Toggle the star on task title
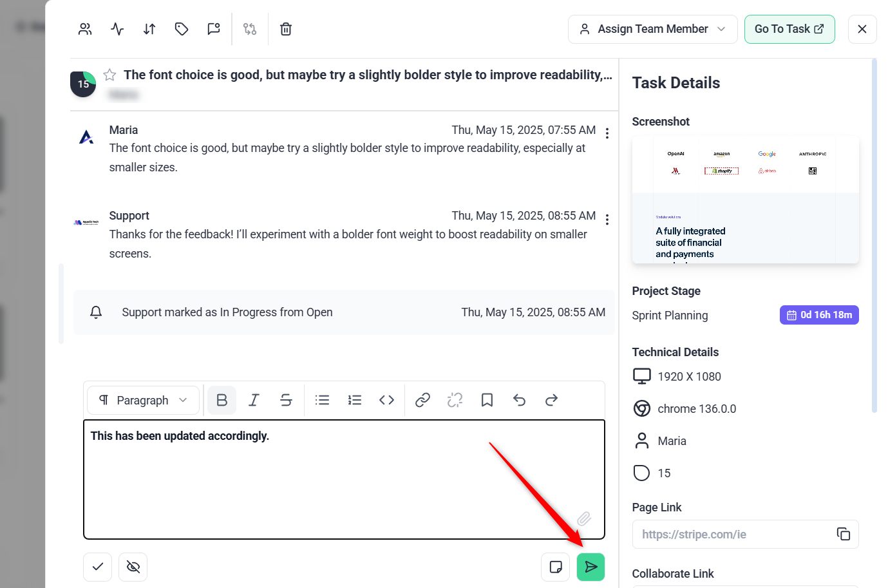The width and height of the screenshot is (888, 588). (x=110, y=75)
